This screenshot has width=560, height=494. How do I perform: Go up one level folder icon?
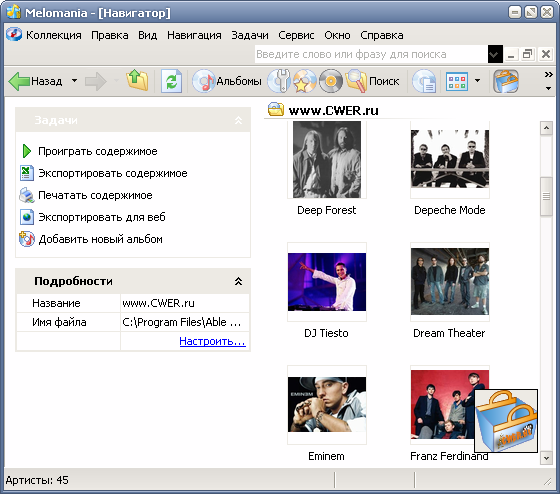pyautogui.click(x=137, y=81)
